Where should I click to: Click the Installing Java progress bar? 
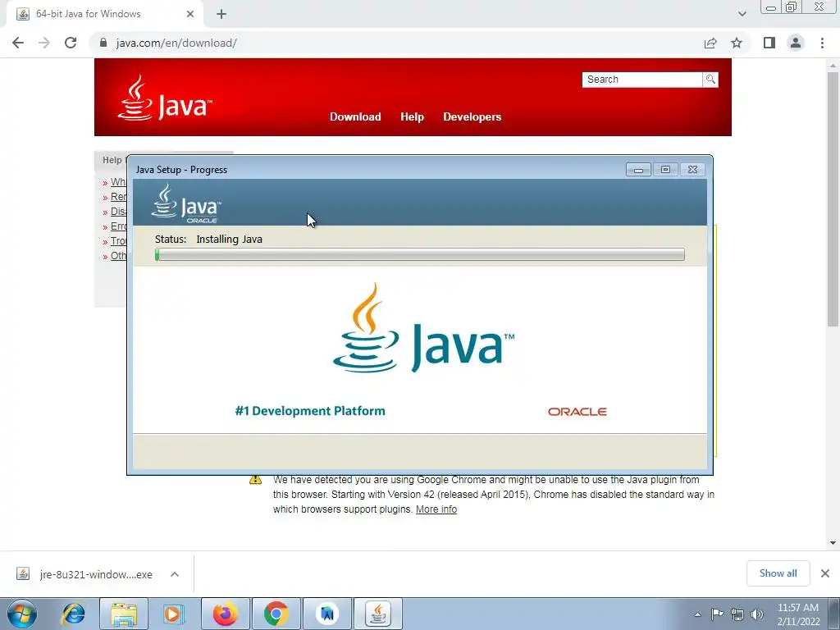tap(419, 254)
